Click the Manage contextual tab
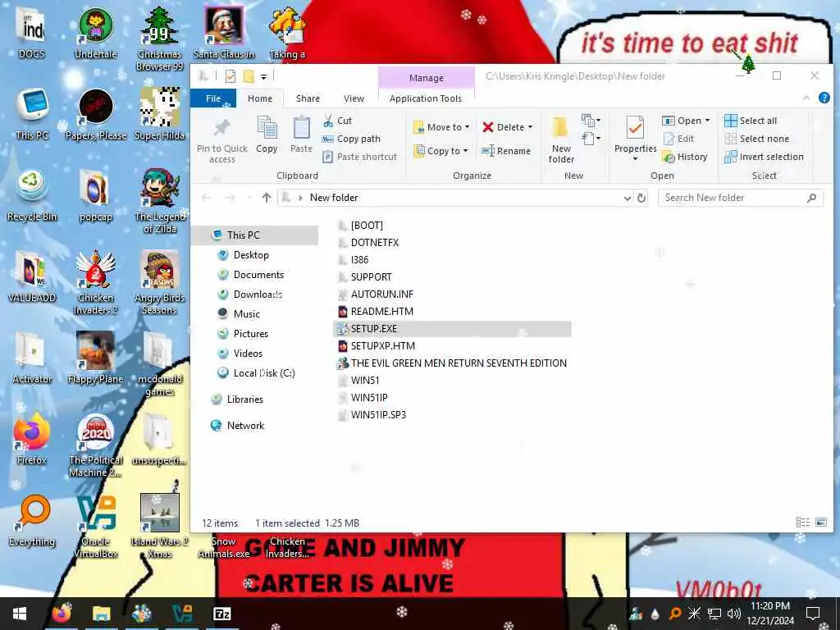The image size is (840, 630). point(427,78)
